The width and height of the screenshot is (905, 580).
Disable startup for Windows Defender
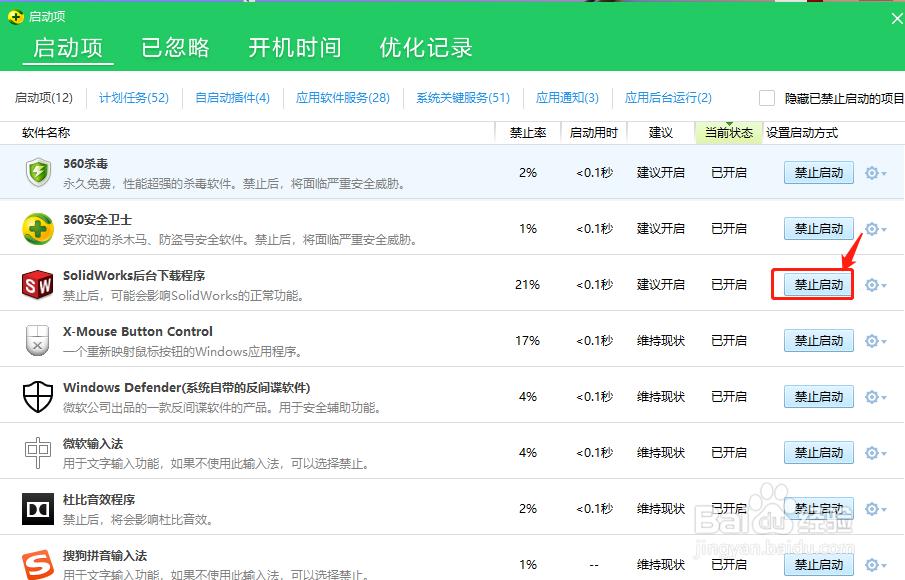818,396
